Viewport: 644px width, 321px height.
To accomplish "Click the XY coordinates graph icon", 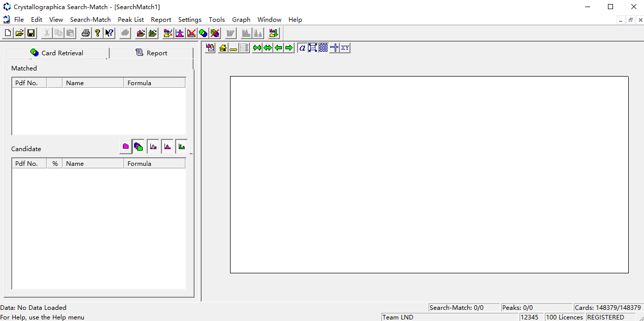I will tap(345, 48).
